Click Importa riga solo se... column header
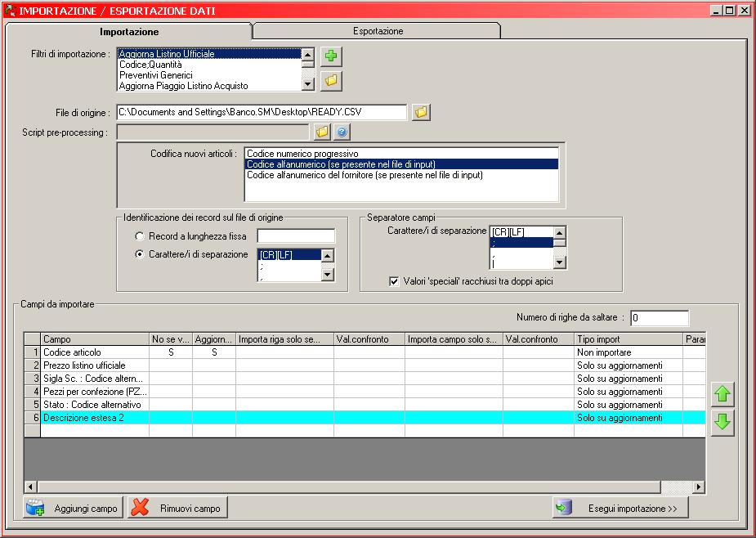This screenshot has height=538, width=756. 284,339
